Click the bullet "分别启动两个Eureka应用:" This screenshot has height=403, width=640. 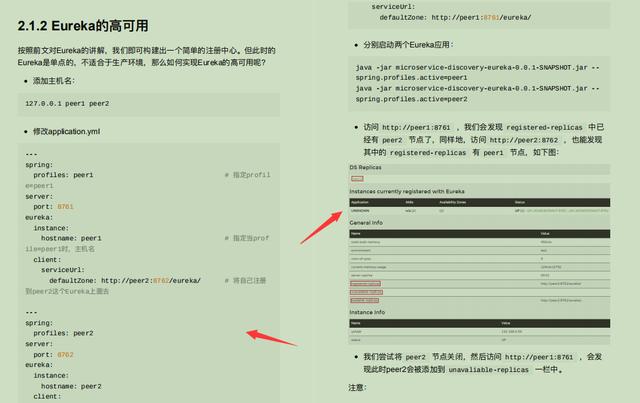pos(409,45)
